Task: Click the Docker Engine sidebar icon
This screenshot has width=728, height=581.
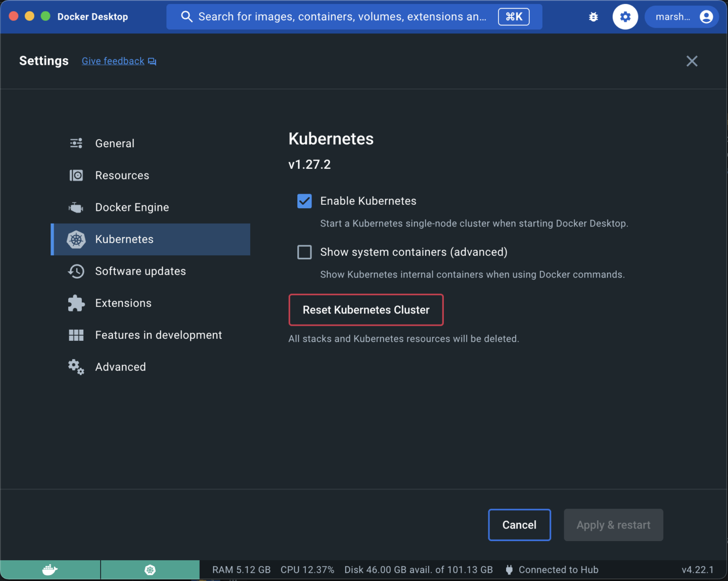Action: [x=76, y=207]
